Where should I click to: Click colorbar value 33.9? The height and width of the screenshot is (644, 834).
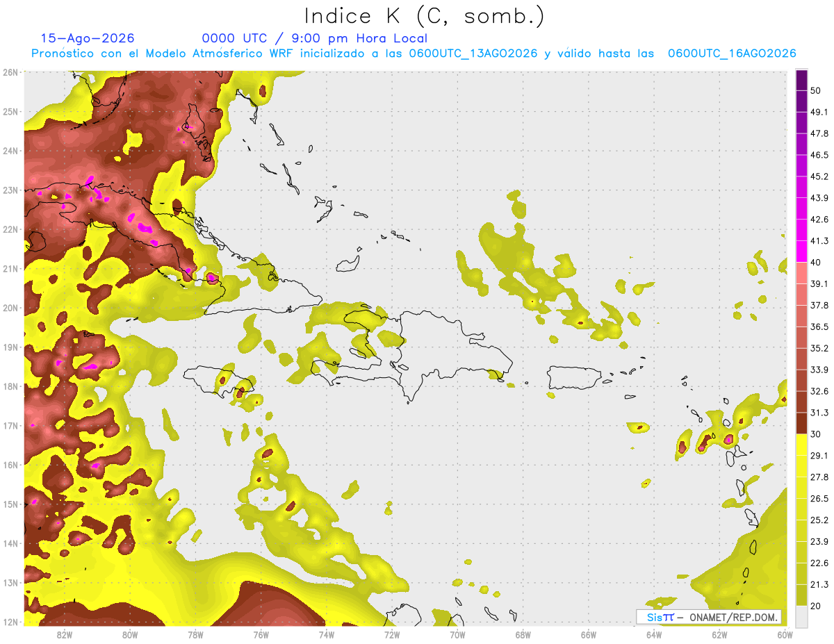pos(819,370)
